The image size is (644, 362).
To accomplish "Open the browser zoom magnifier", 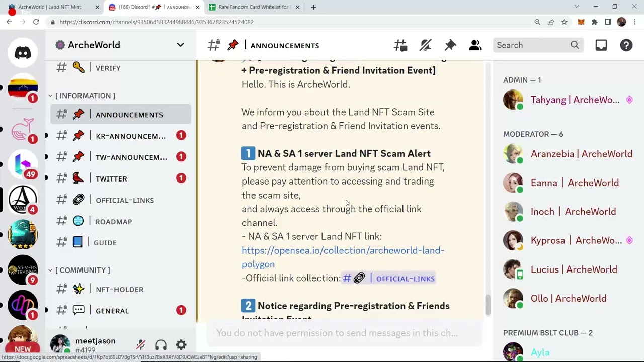I will pyautogui.click(x=537, y=22).
